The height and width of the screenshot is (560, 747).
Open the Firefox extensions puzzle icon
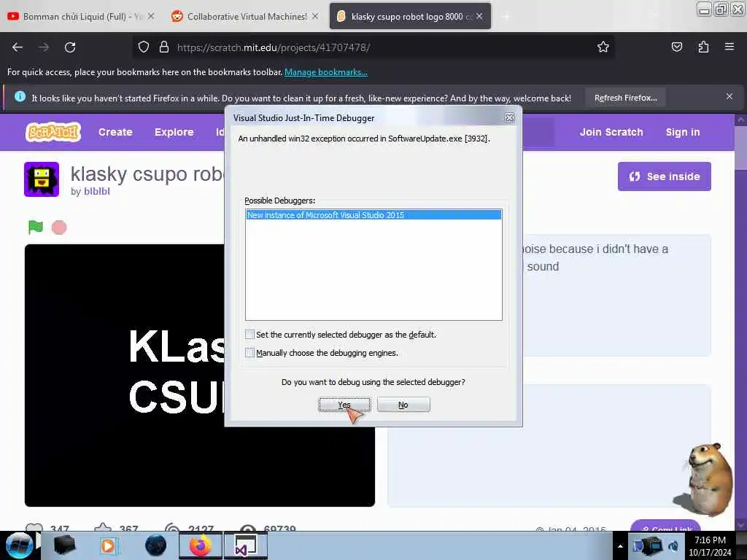click(x=703, y=47)
